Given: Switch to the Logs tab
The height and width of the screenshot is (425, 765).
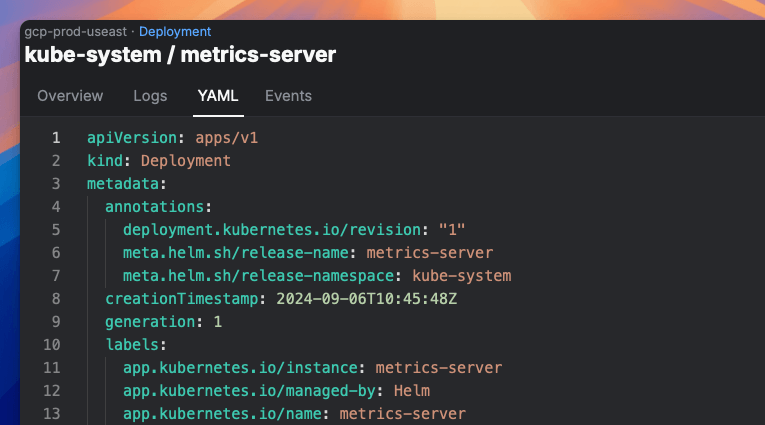Looking at the screenshot, I should (150, 96).
